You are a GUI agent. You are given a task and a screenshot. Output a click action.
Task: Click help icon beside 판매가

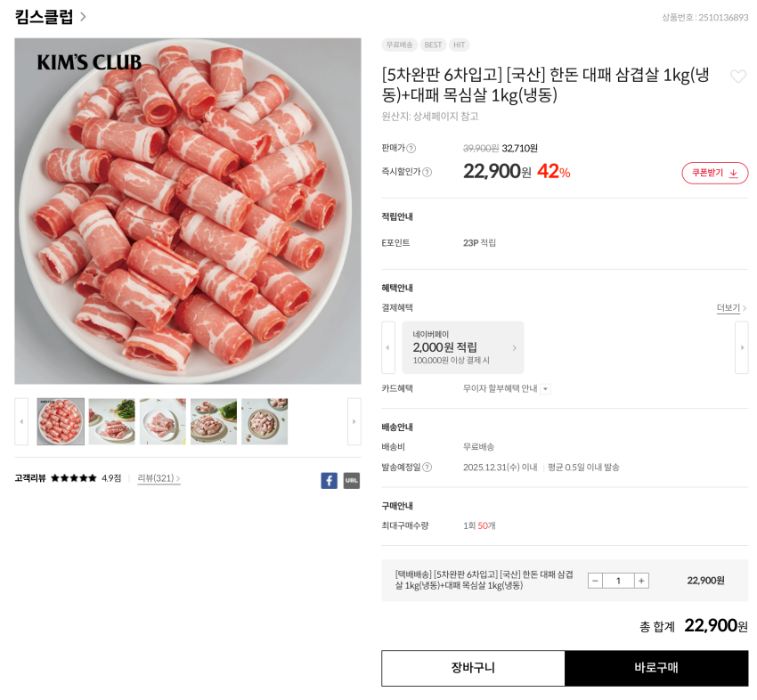point(411,149)
